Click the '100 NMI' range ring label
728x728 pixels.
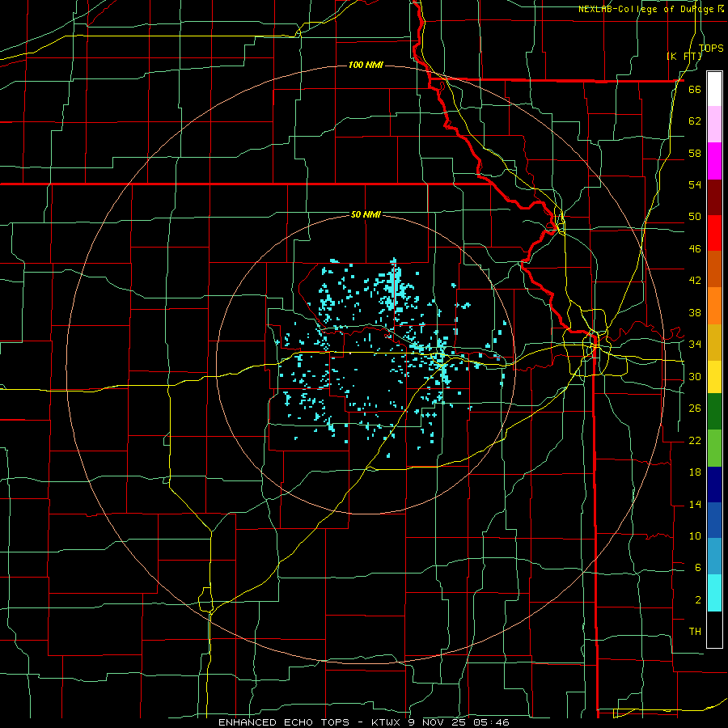click(x=366, y=65)
